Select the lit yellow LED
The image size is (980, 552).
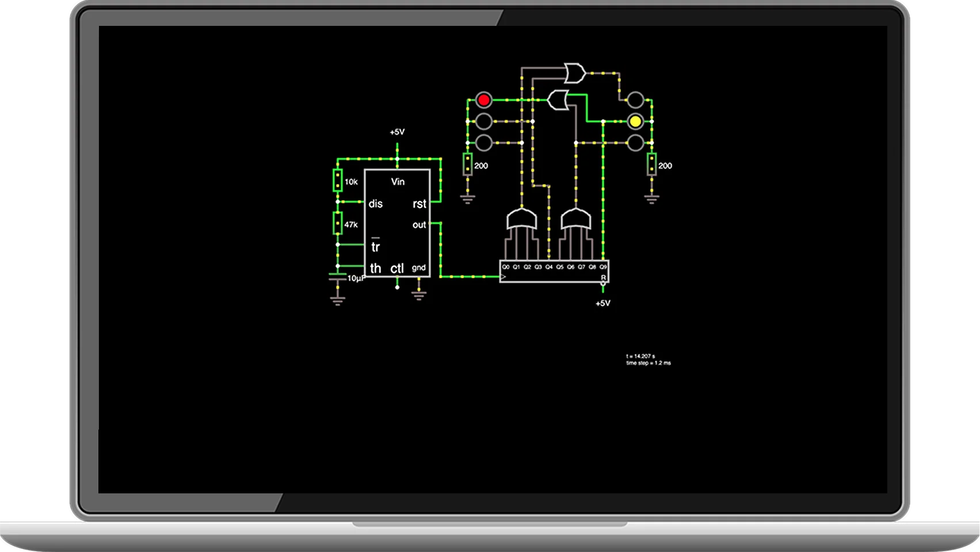coord(635,121)
